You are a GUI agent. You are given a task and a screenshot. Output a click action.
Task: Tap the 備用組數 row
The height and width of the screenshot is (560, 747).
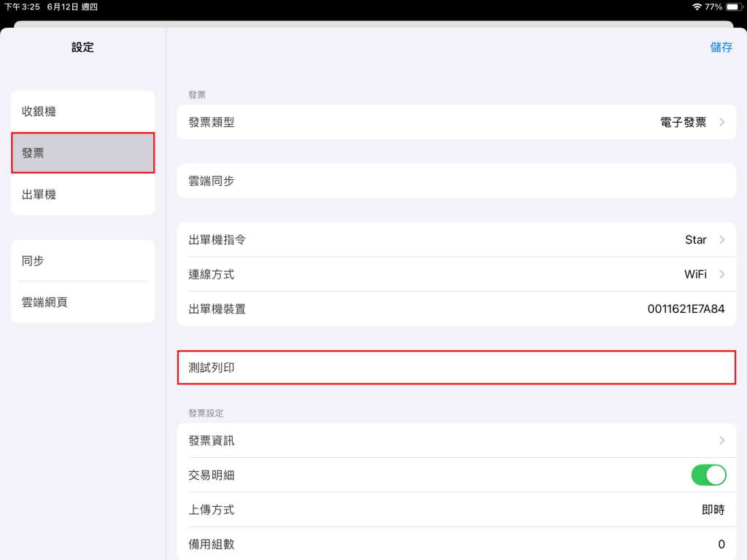[457, 544]
